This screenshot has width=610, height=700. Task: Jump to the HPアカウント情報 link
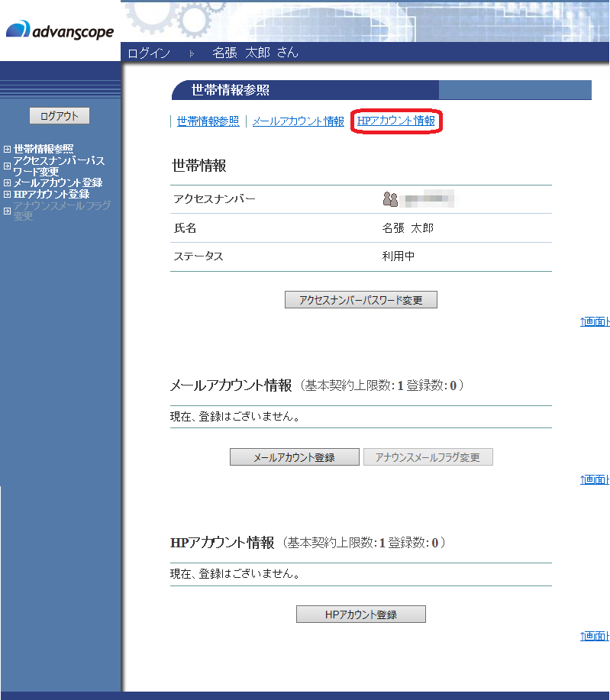(396, 121)
